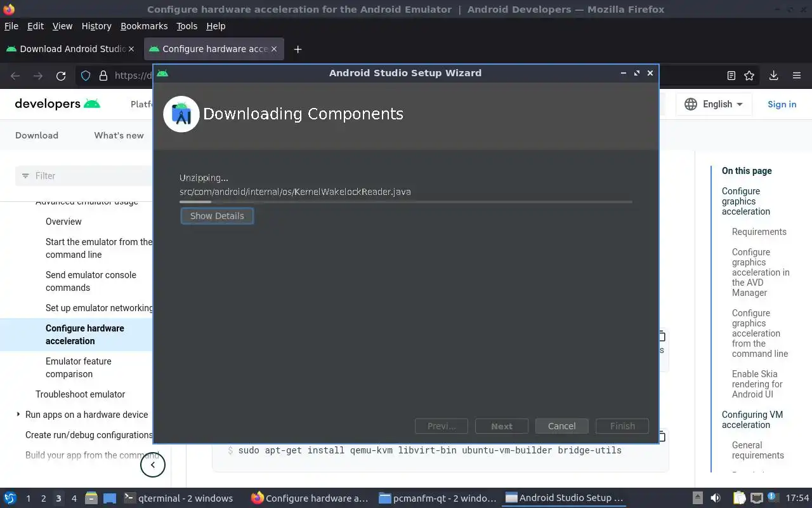
Task: Click the unzipping progress bar
Action: pyautogui.click(x=405, y=202)
